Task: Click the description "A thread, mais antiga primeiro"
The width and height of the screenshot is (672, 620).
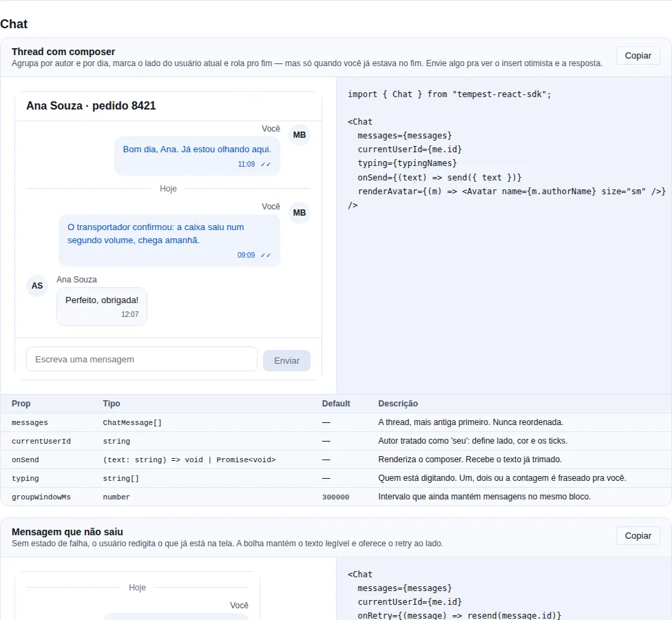Action: 470,422
